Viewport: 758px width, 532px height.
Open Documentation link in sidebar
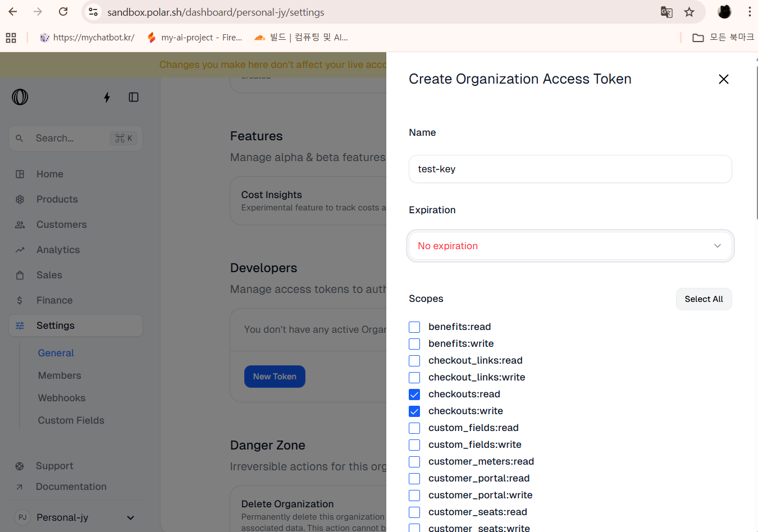pos(71,487)
